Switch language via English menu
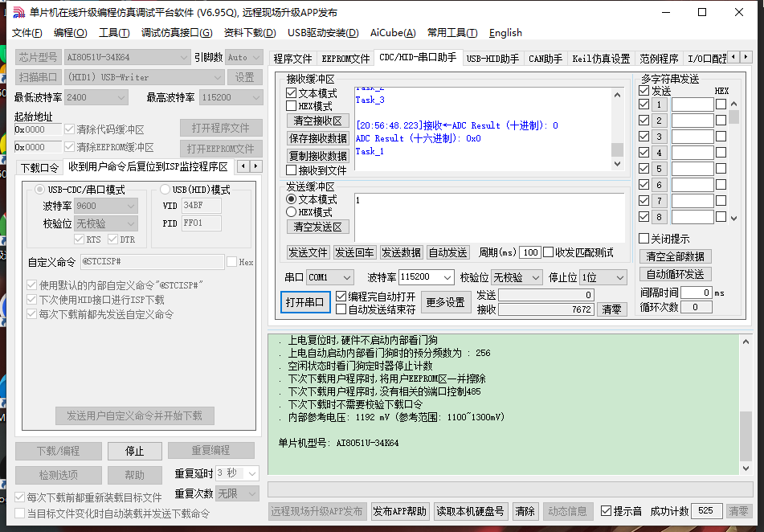 click(x=505, y=33)
